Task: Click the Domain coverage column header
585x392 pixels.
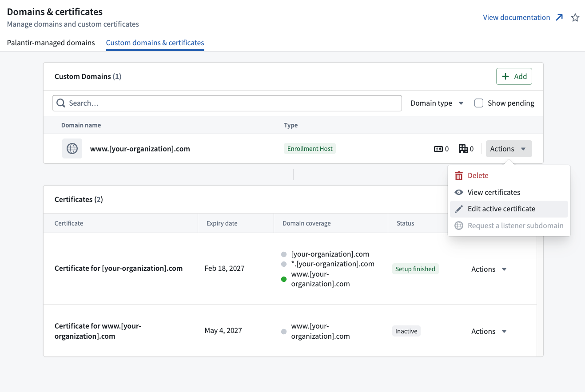Action: point(306,223)
